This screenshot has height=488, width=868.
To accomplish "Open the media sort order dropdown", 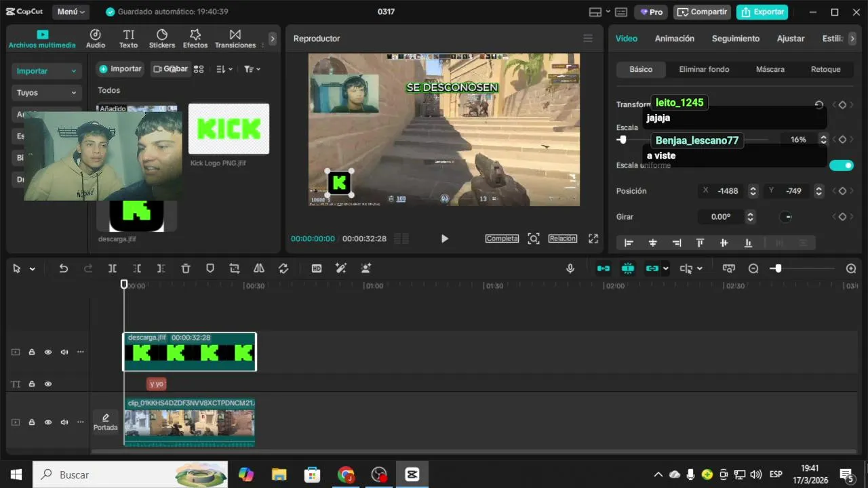I will coord(224,69).
